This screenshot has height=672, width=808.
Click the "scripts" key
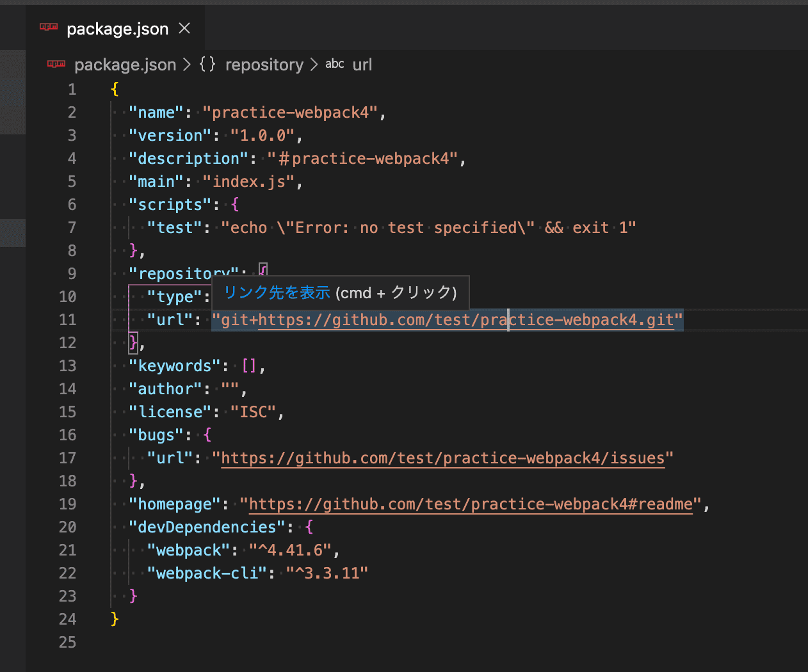coord(170,204)
